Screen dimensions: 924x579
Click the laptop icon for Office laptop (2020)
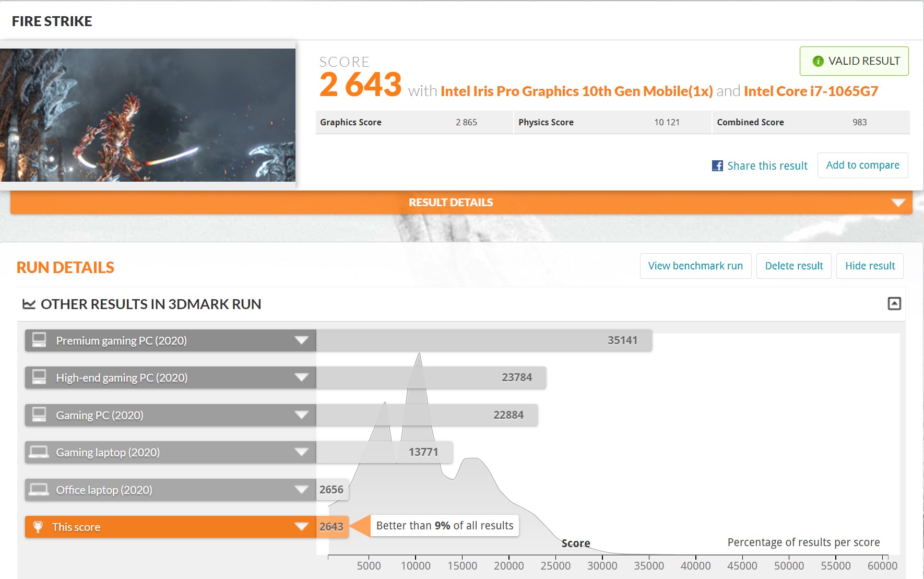point(39,489)
